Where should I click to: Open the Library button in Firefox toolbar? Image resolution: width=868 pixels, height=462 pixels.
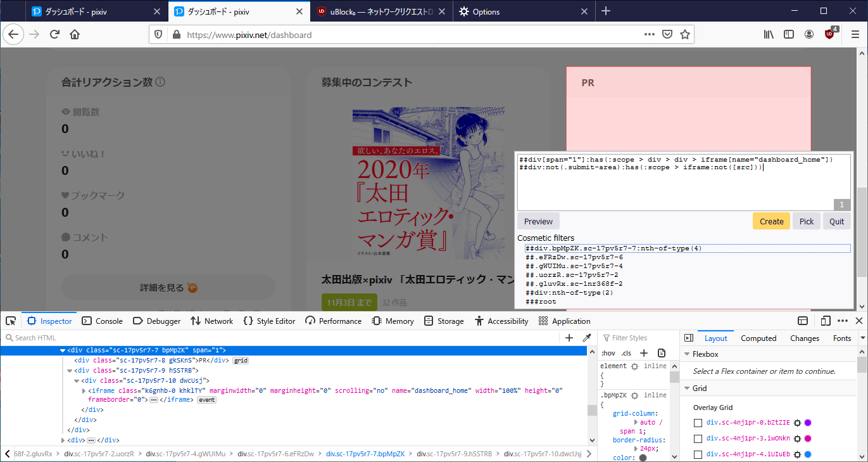pos(769,35)
